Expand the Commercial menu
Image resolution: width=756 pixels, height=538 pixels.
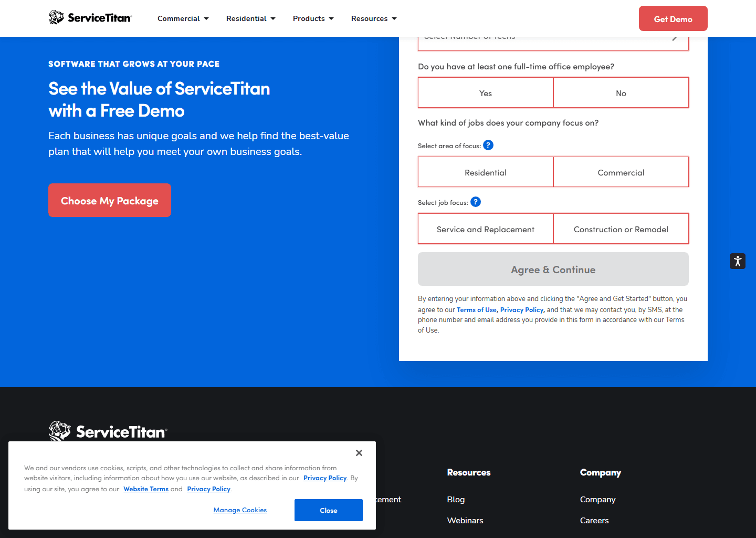coord(183,18)
